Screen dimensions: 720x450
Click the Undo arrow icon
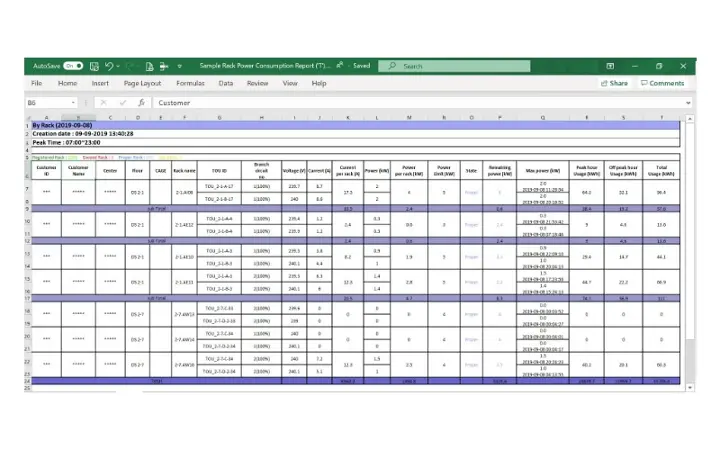pos(108,66)
